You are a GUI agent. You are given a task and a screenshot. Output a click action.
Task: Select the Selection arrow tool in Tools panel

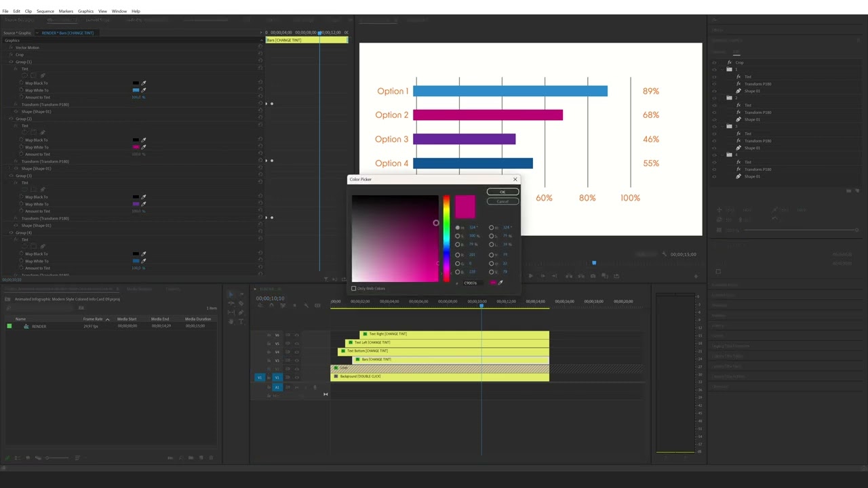(231, 295)
